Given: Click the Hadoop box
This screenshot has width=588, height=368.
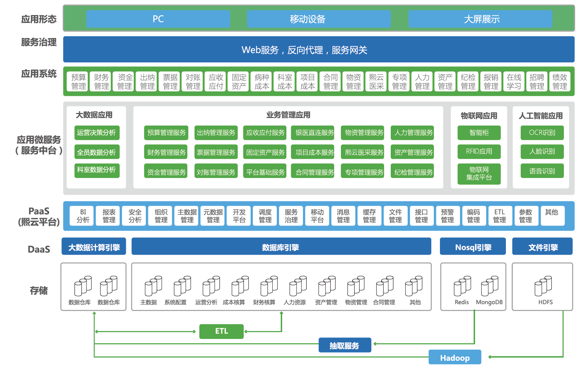Looking at the screenshot, I should pyautogui.click(x=455, y=357).
